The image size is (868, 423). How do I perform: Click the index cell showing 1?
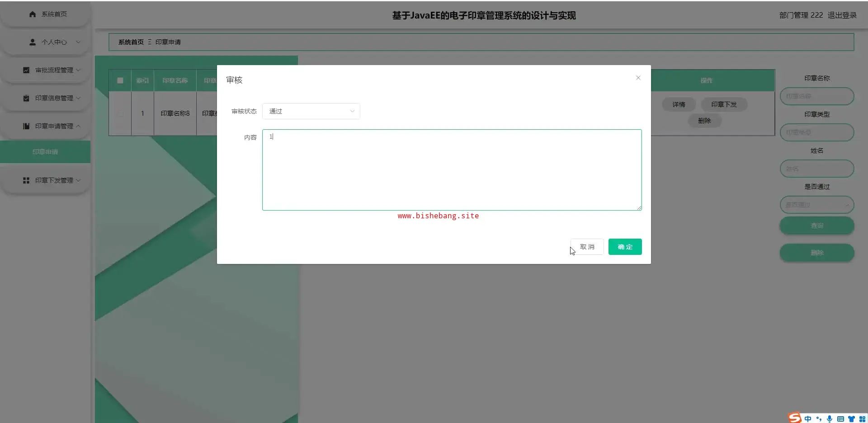coord(142,113)
